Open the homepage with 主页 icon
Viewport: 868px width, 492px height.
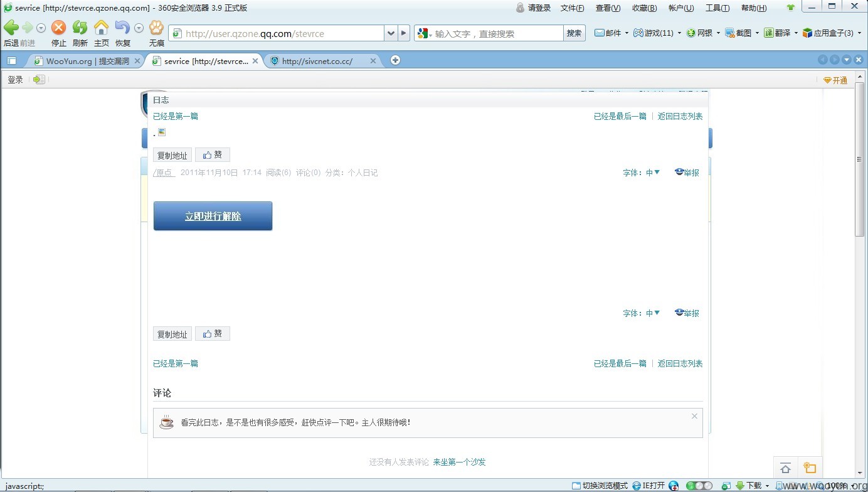click(101, 28)
